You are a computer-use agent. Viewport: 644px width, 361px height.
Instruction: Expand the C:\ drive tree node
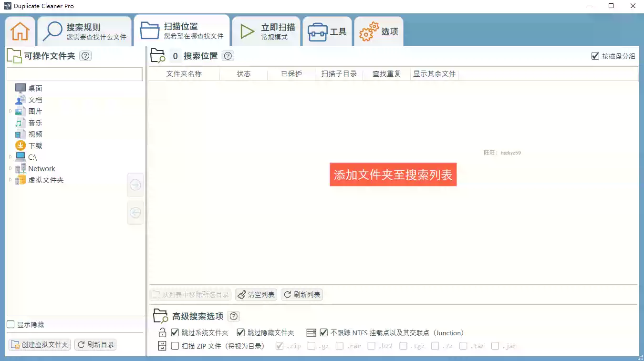pyautogui.click(x=10, y=157)
